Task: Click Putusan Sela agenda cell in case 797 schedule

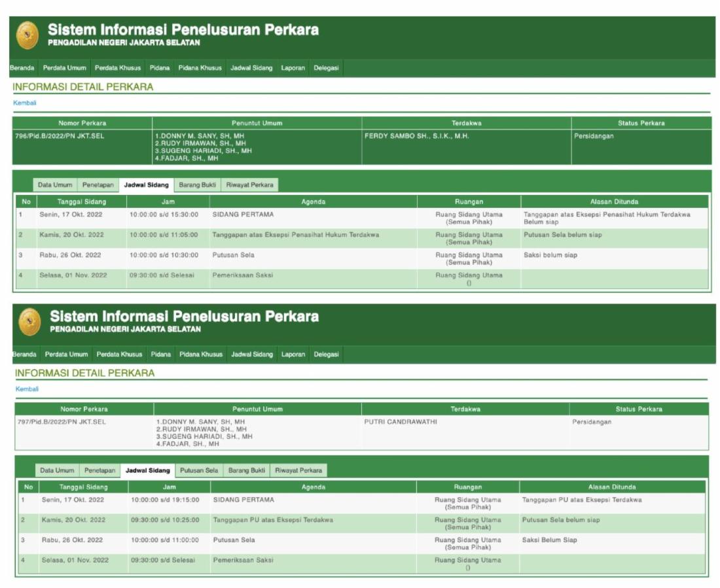Action: click(234, 540)
